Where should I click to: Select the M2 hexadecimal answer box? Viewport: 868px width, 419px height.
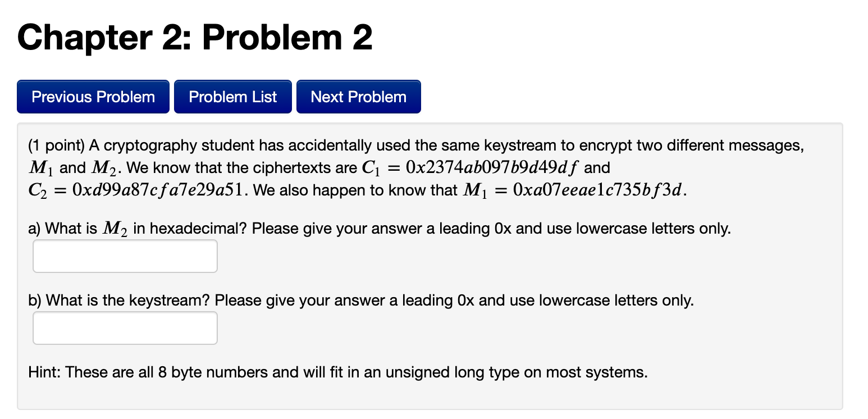tap(125, 256)
